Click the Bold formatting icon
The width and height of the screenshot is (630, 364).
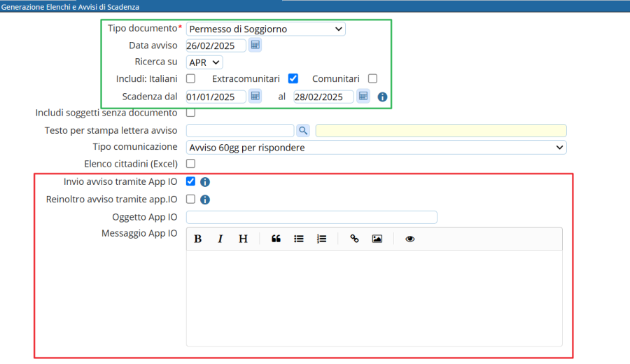[198, 239]
